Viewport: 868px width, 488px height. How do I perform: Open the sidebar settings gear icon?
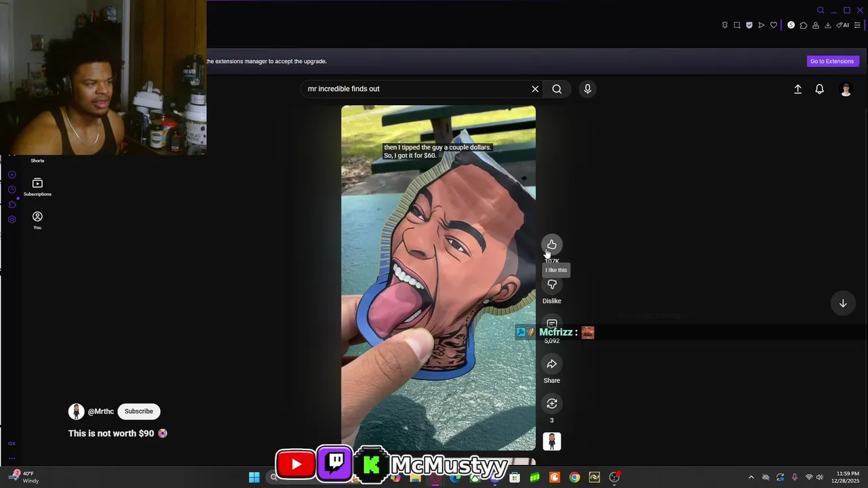[x=12, y=220]
